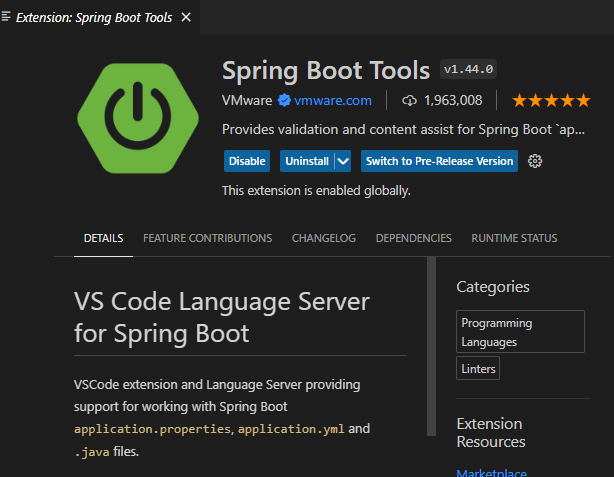Click the application.properties code text
Viewport: 614px width, 477px height.
pos(152,429)
